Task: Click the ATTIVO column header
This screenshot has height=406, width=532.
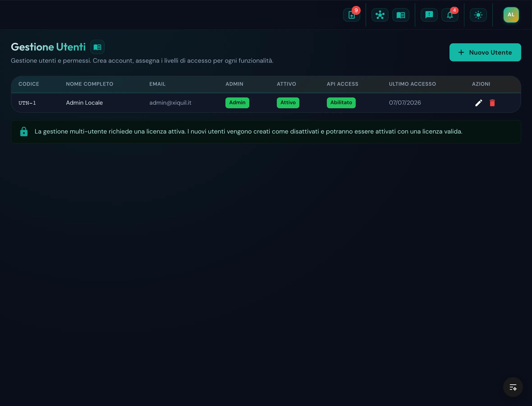Action: (286, 84)
